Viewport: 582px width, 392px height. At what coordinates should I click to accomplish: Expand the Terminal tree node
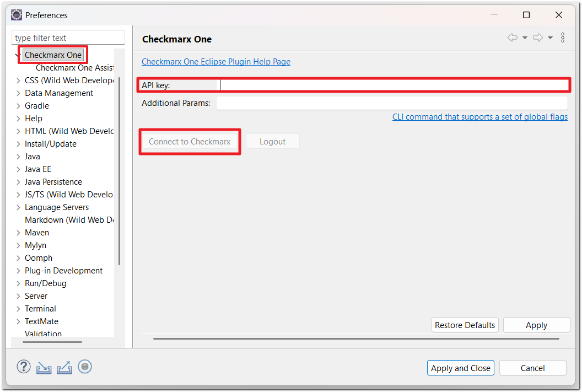(18, 309)
